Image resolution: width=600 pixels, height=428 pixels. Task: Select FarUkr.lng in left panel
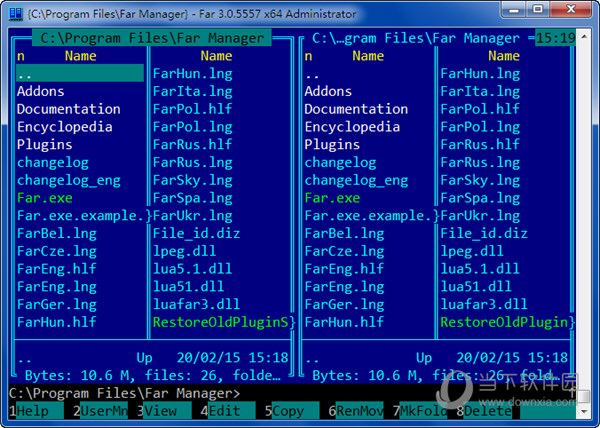click(192, 216)
